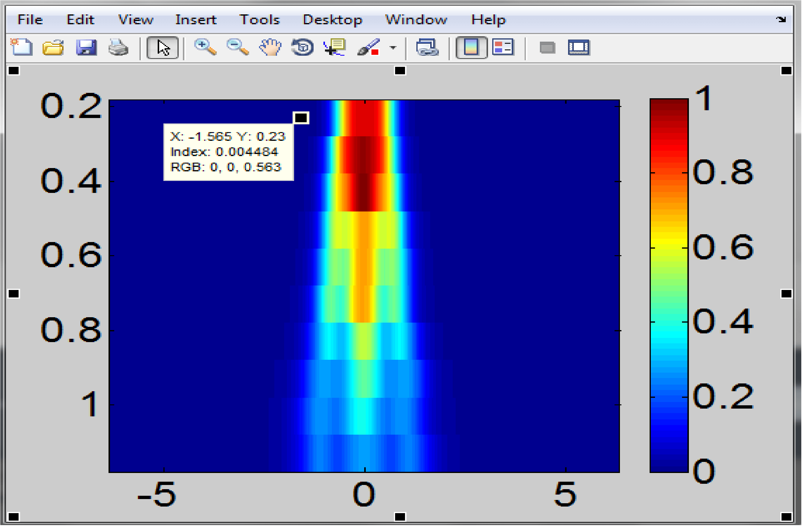Screen dimensions: 807x532
Task: Show Plot Tools and dock figure
Action: coord(579,48)
